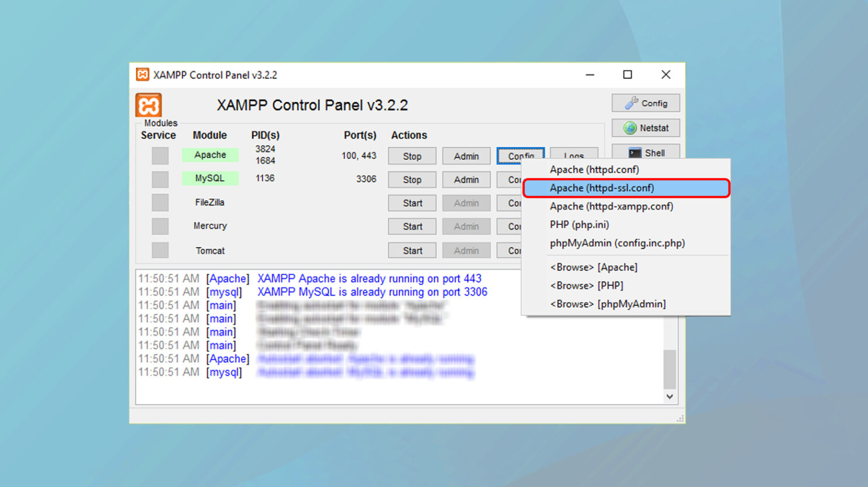Open global Config with wrench icon
This screenshot has width=868, height=487.
645,103
